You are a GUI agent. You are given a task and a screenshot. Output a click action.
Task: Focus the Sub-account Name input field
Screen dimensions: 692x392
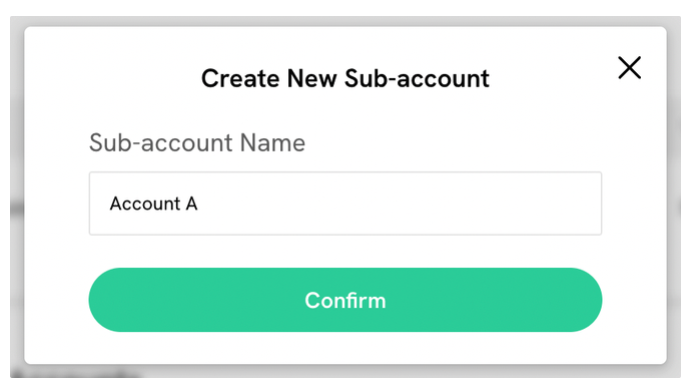pos(345,204)
